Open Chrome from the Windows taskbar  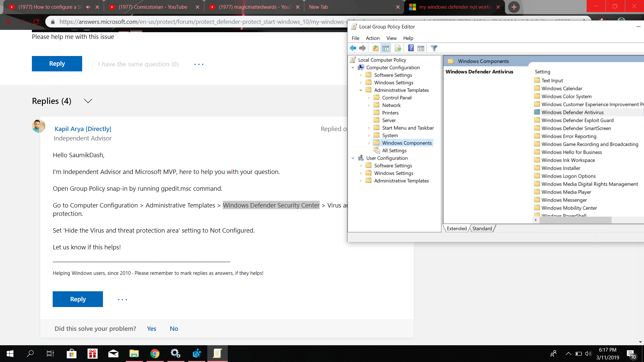point(155,353)
